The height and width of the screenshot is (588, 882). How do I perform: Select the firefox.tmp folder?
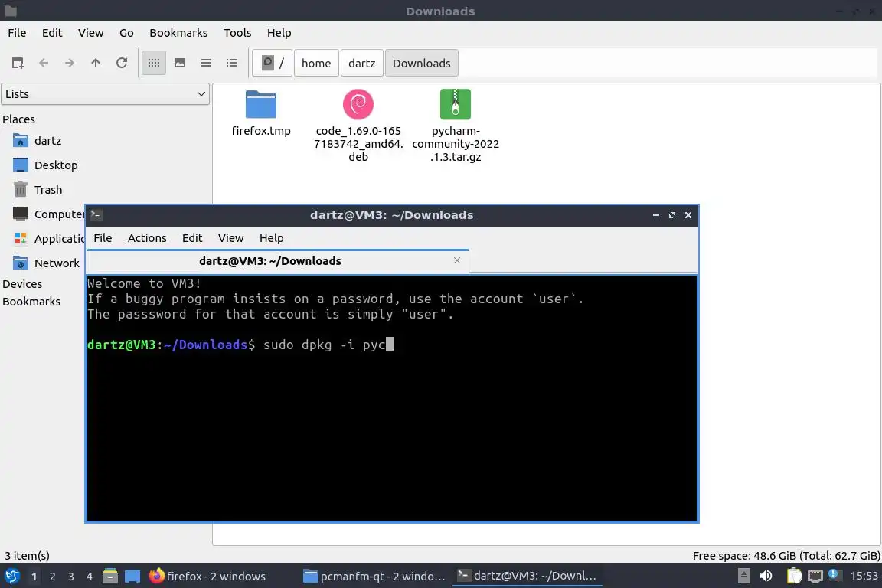tap(261, 113)
